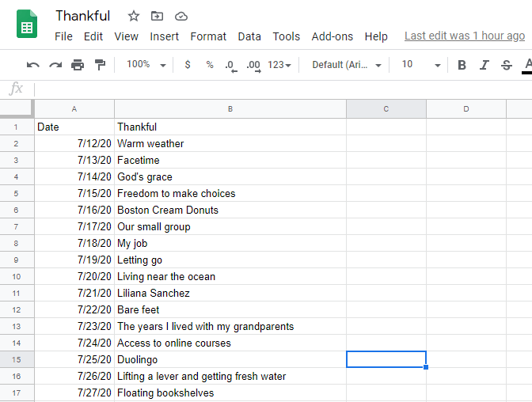Toggle strikethrough formatting

[507, 65]
